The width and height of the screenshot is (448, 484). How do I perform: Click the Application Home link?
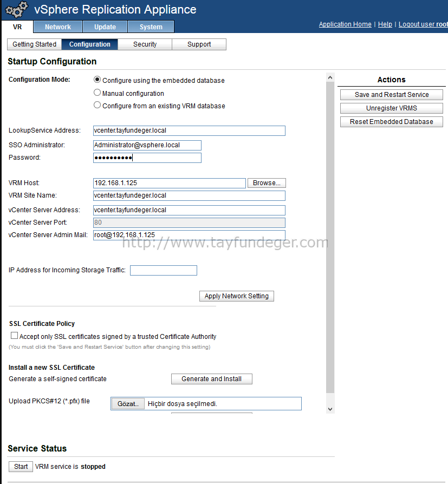(345, 24)
